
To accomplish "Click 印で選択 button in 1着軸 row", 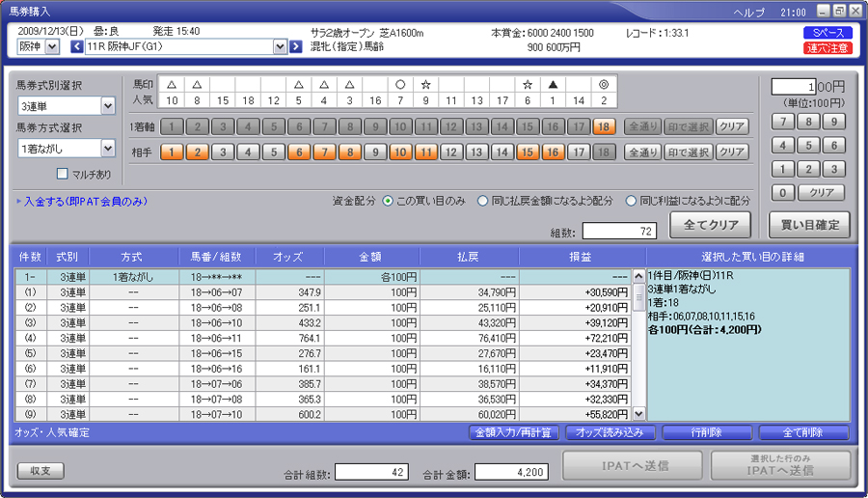I will 688,126.
